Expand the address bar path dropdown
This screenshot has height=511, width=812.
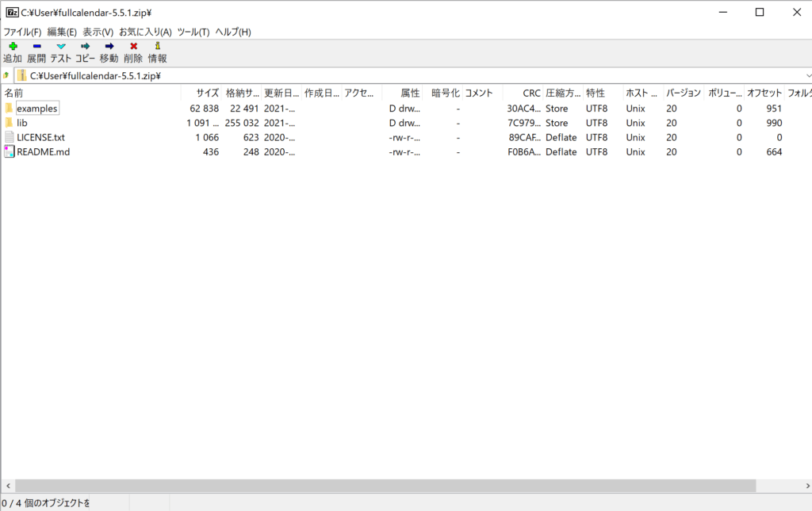[x=808, y=76]
